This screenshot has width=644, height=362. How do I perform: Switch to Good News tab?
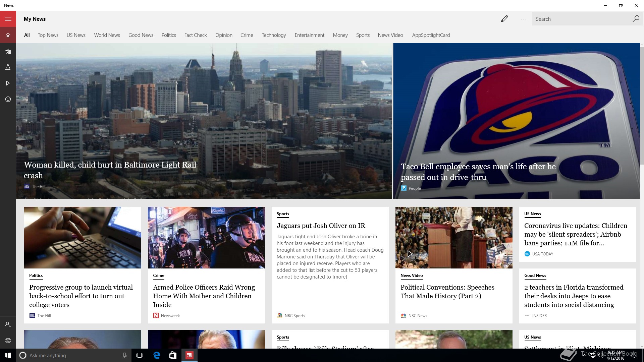(141, 35)
